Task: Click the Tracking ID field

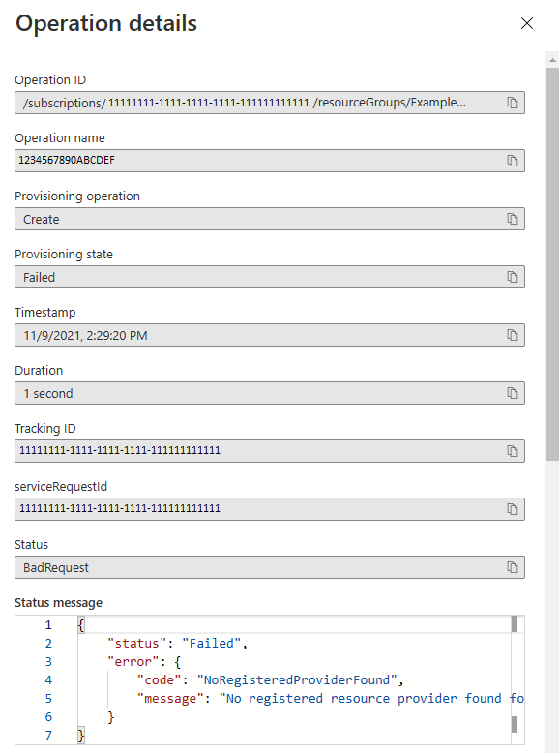Action: (270, 451)
